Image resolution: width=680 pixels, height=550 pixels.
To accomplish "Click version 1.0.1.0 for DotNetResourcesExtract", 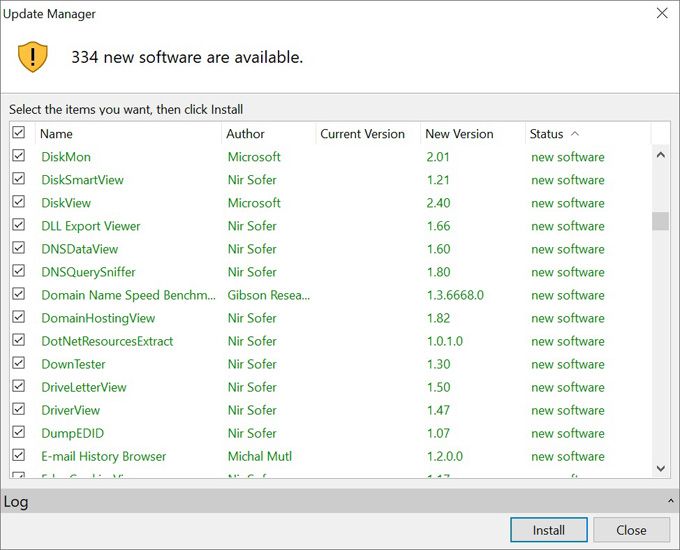I will [445, 341].
